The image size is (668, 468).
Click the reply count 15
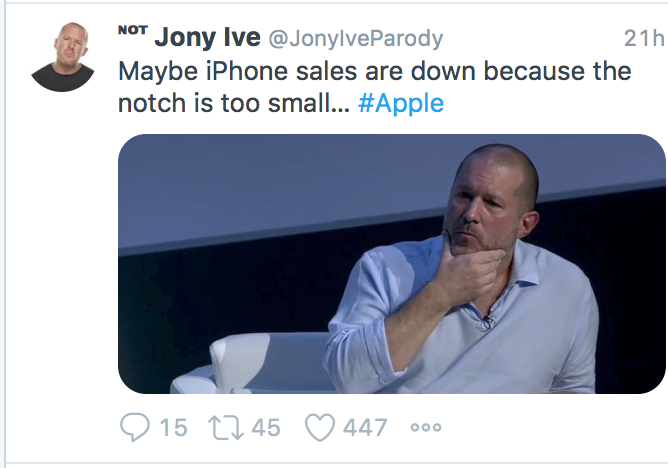(x=173, y=428)
